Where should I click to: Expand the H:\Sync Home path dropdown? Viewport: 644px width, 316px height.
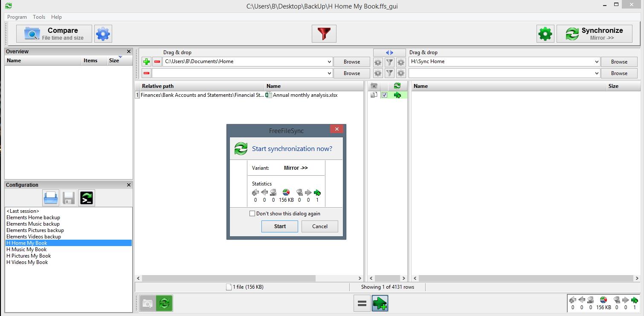tap(596, 62)
